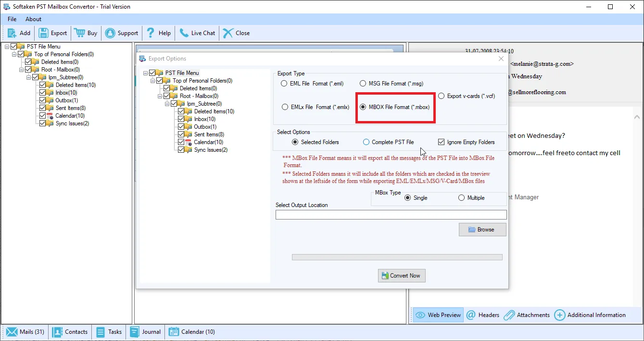Collapse Top of Personal Folders in main window tree
This screenshot has width=644, height=341.
pos(14,54)
